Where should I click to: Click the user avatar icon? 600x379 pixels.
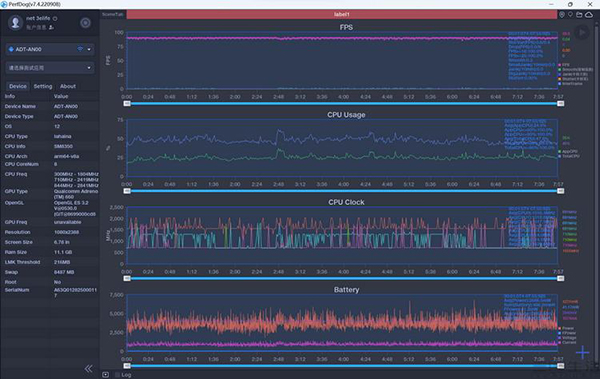[x=15, y=22]
